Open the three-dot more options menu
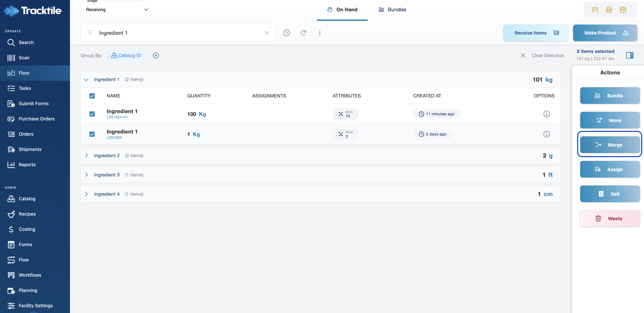 click(320, 33)
